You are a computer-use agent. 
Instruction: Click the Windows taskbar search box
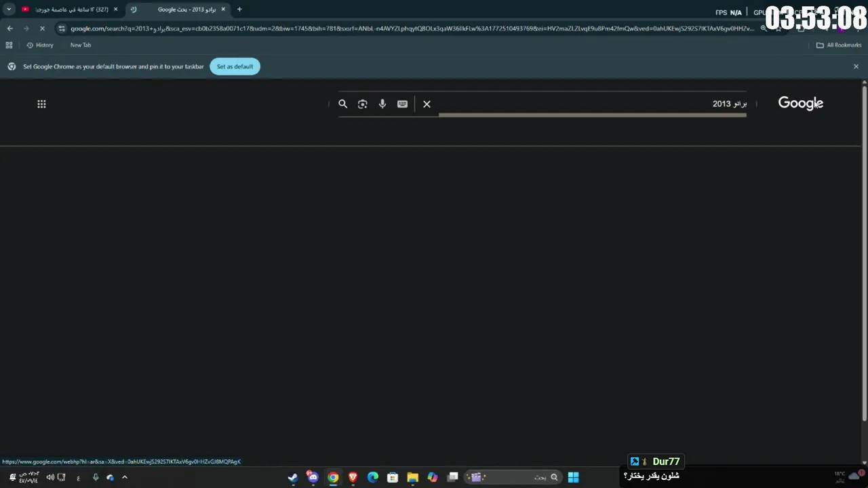(x=513, y=477)
